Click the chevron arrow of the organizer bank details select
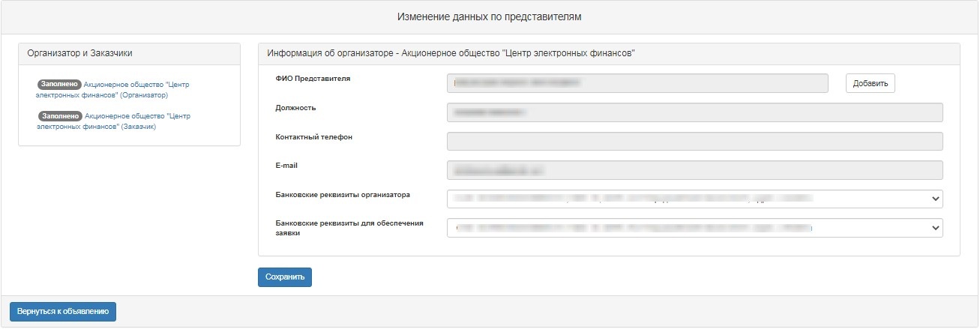This screenshot has height=329, width=980. coord(934,199)
